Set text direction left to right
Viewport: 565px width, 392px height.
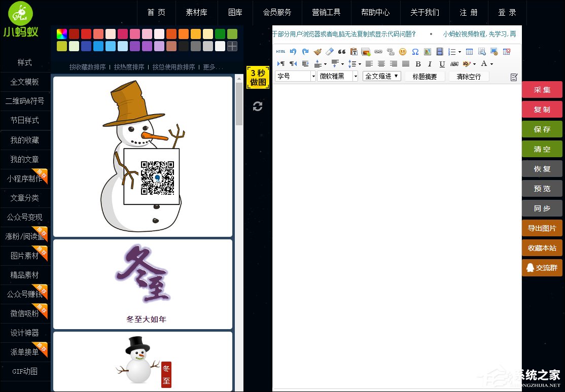[x=280, y=64]
